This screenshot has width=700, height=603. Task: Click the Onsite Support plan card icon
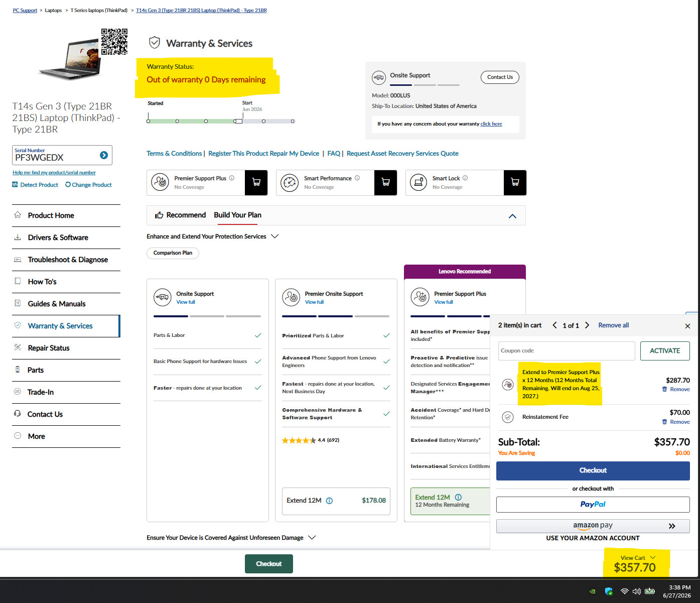tap(163, 297)
